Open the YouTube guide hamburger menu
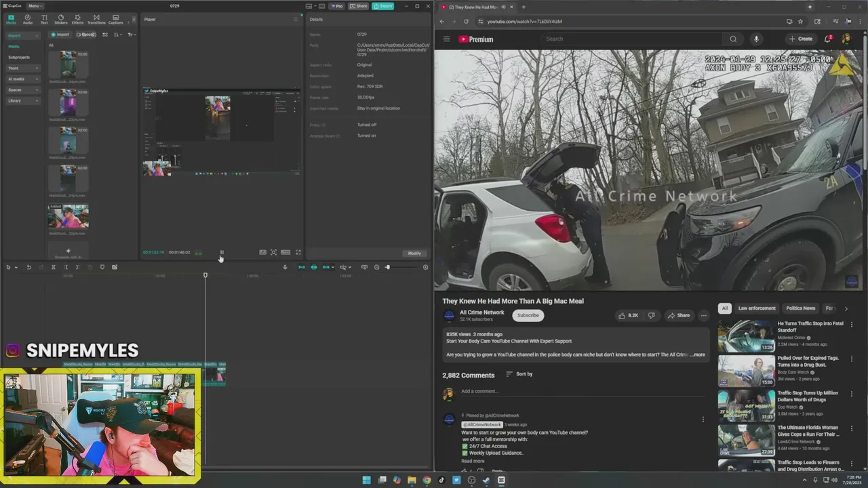This screenshot has width=868, height=488. [446, 39]
